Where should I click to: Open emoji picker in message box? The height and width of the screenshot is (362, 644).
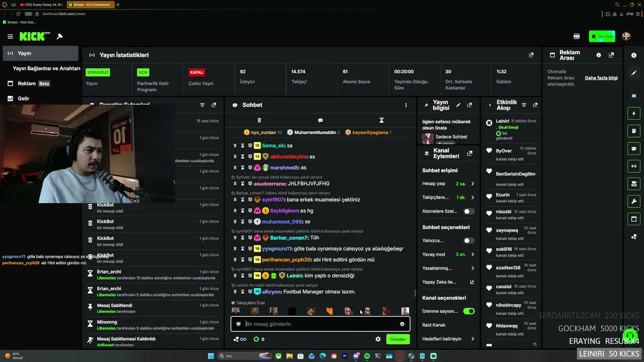[402, 324]
